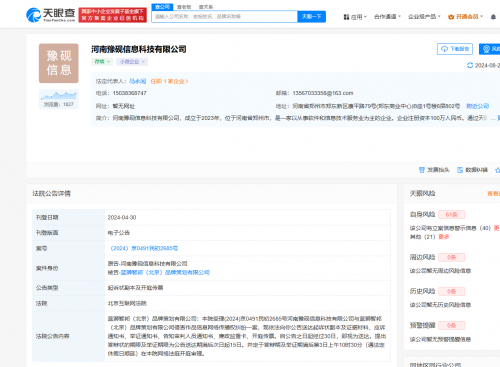
Task: Click the 河南豫砚信息科技有限公司 company title
Action: point(139,49)
